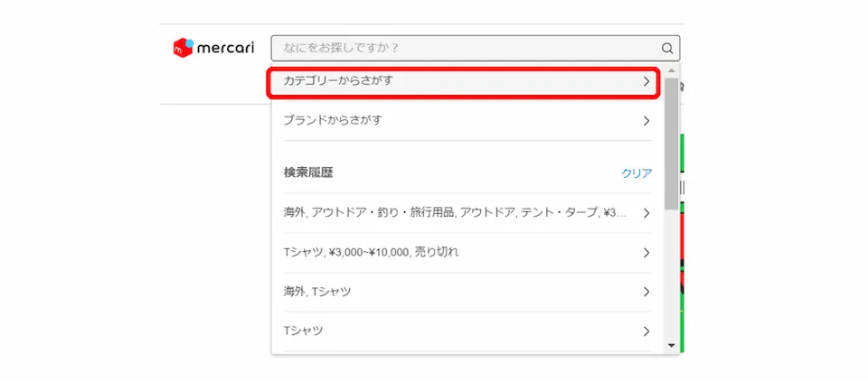
Task: Click the scrollbar up arrow
Action: pos(672,70)
